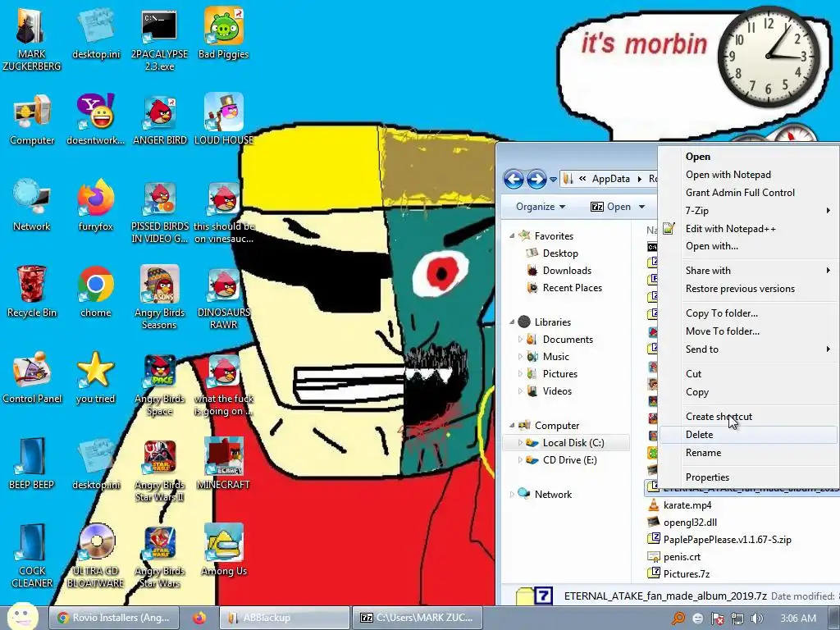Viewport: 840px width, 630px height.
Task: Launch the chome Chrome shortcut
Action: click(95, 292)
